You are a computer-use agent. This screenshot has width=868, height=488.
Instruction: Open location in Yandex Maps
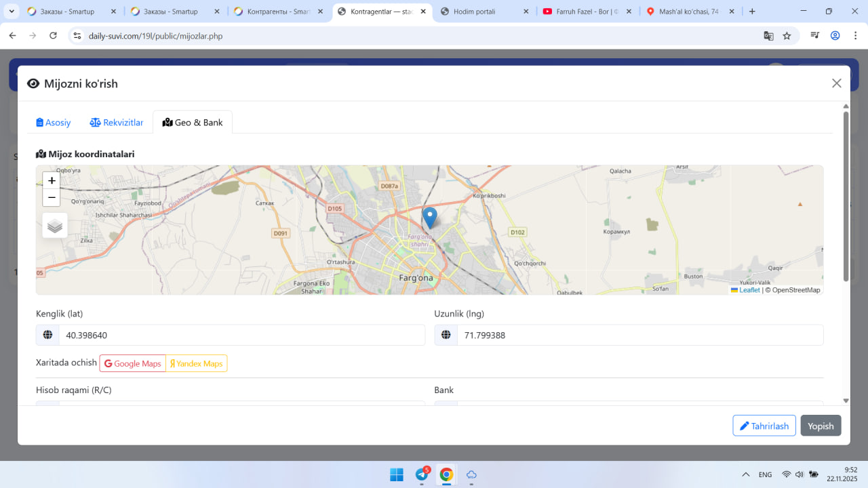[x=196, y=363]
